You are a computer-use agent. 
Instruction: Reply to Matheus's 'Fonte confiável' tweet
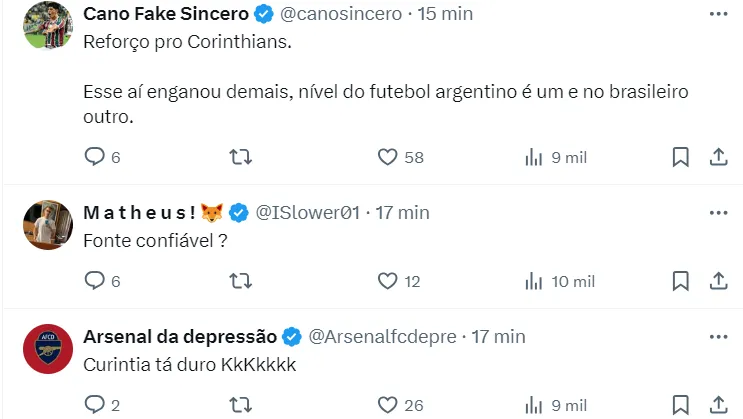point(95,281)
